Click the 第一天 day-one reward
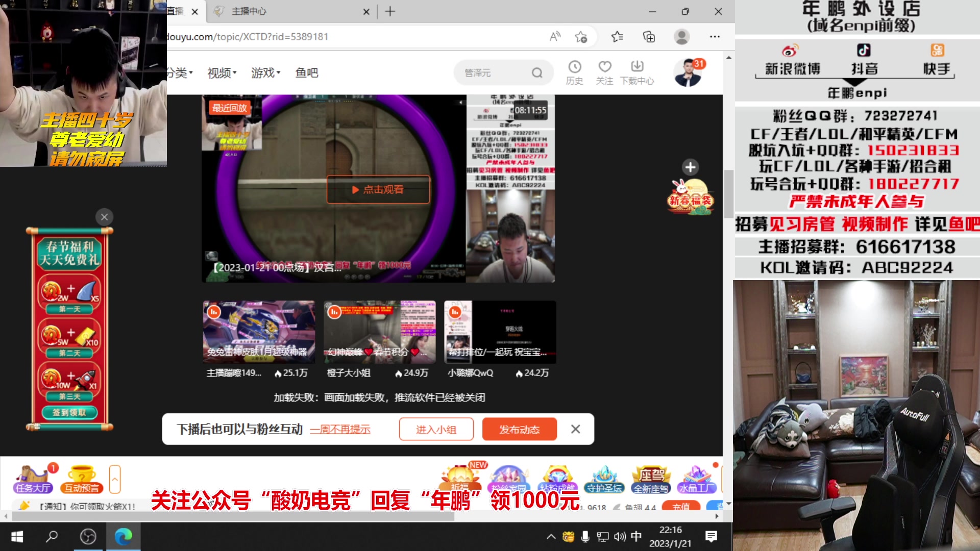 coord(69,295)
